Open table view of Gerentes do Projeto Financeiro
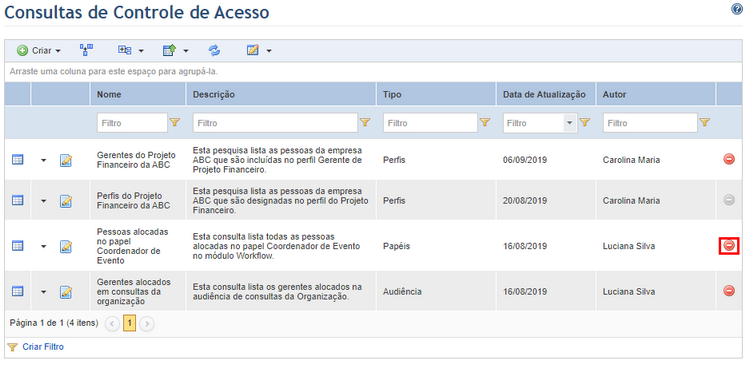Image resolution: width=750 pixels, height=365 pixels. 17,160
